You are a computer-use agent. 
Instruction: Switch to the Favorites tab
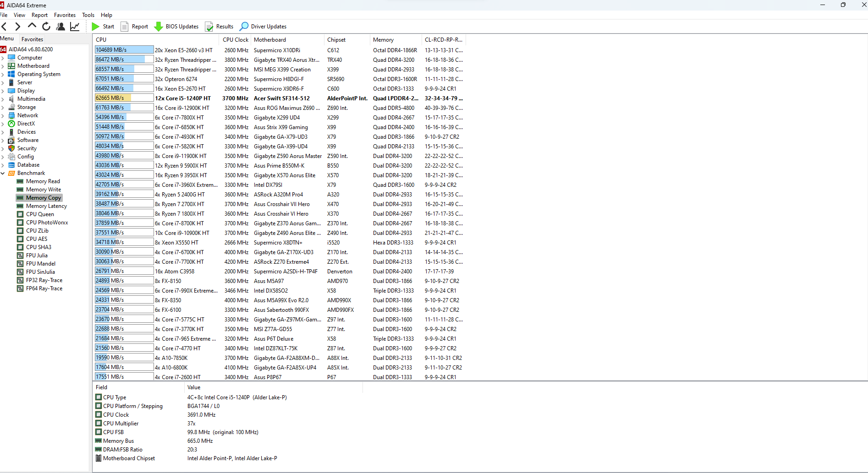click(32, 39)
